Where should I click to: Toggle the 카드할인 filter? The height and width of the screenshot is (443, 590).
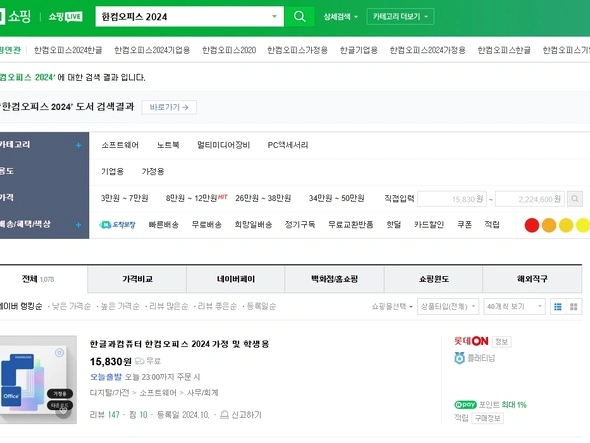point(429,225)
